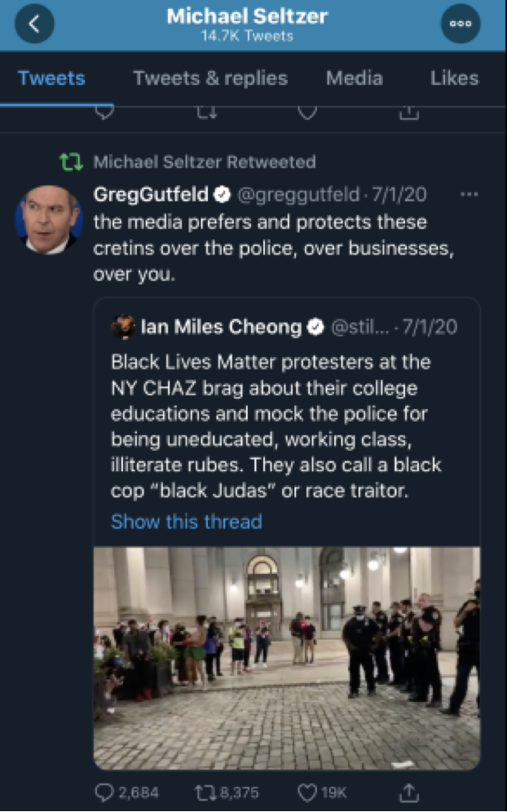Tap the back arrow button
Viewport: 507px width, 812px height.
pos(33,24)
